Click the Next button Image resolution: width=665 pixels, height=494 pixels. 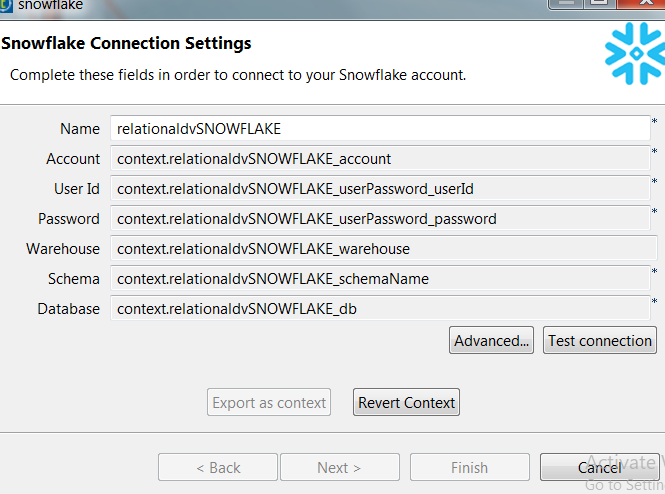(x=340, y=467)
